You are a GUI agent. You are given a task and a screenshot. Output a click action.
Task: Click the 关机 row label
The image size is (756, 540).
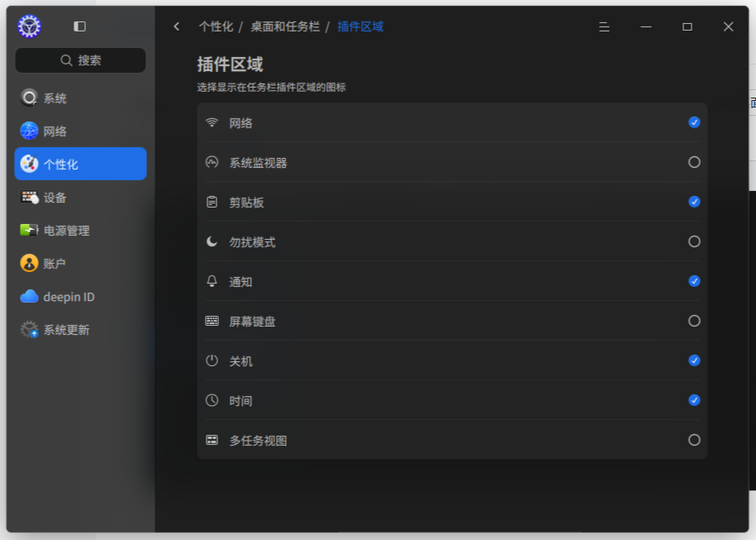point(240,361)
